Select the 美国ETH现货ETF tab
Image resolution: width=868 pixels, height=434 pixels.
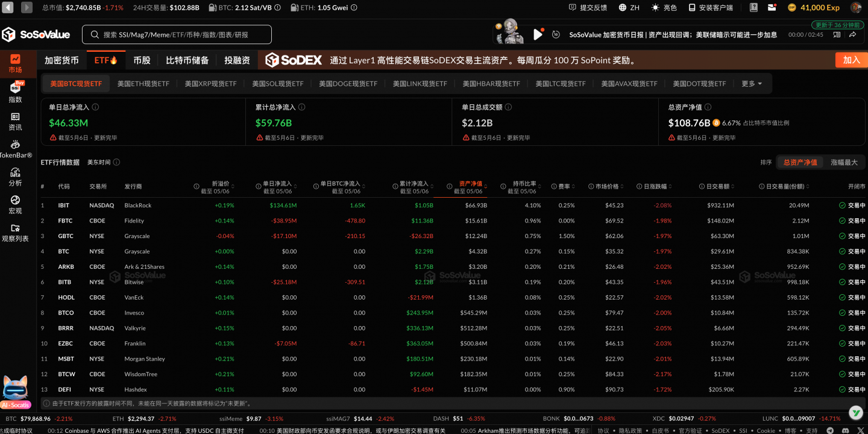pyautogui.click(x=143, y=84)
